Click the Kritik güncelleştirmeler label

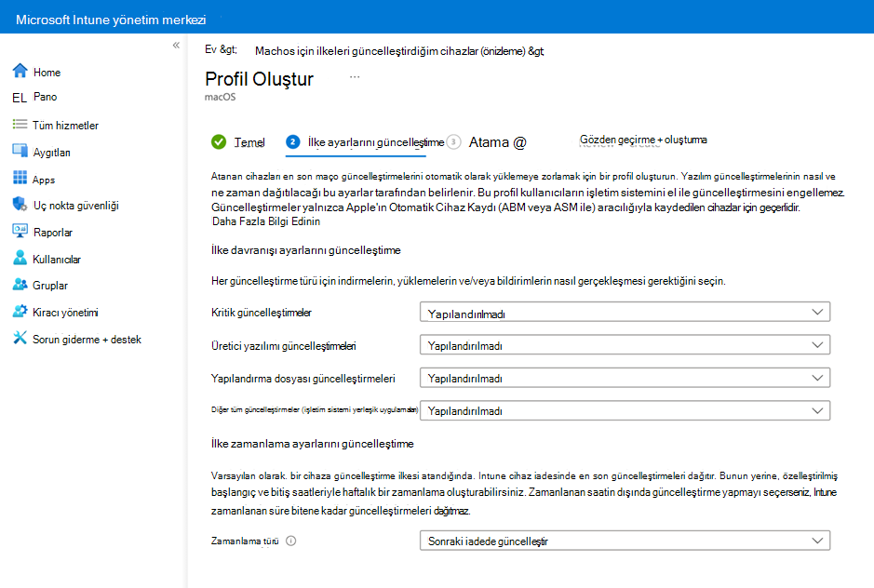point(261,313)
